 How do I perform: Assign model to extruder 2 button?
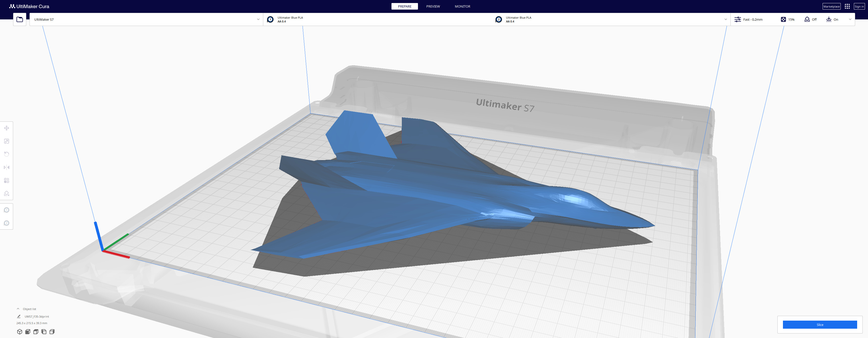coord(6,223)
